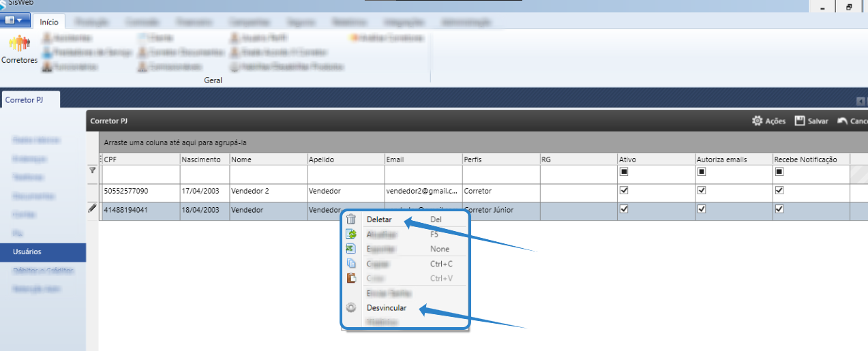Open the Corretores ribbon icon
Viewport: 868px width, 351px height.
pyautogui.click(x=19, y=51)
